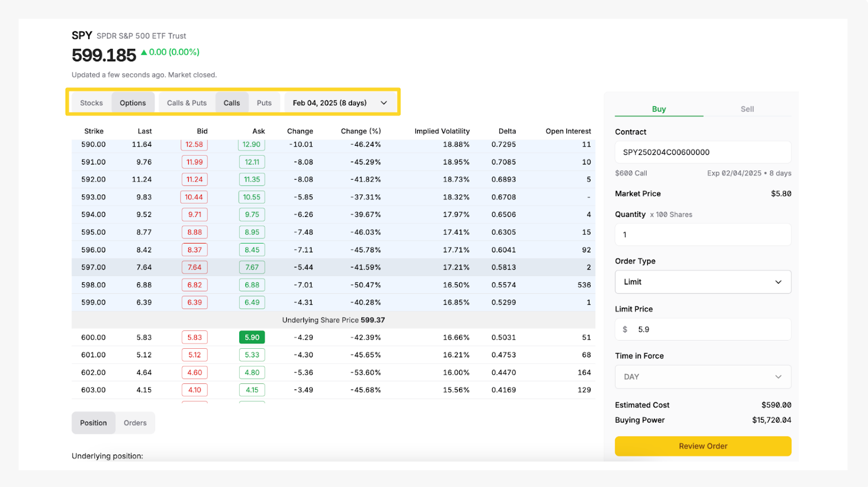
Task: Click the 12.58 bid for strike 590.00
Action: 194,144
